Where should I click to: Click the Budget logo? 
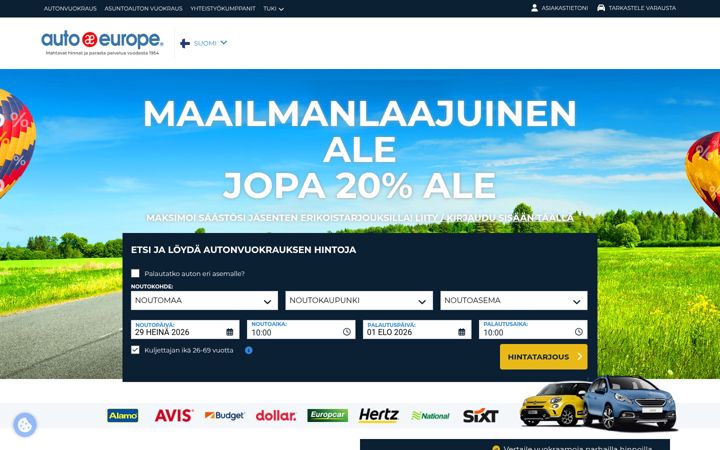click(225, 416)
